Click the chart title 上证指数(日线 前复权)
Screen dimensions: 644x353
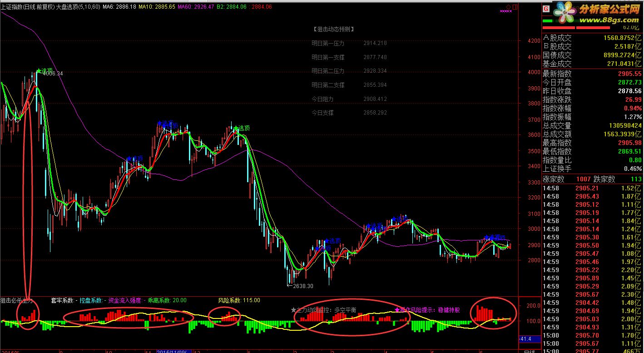coord(27,7)
